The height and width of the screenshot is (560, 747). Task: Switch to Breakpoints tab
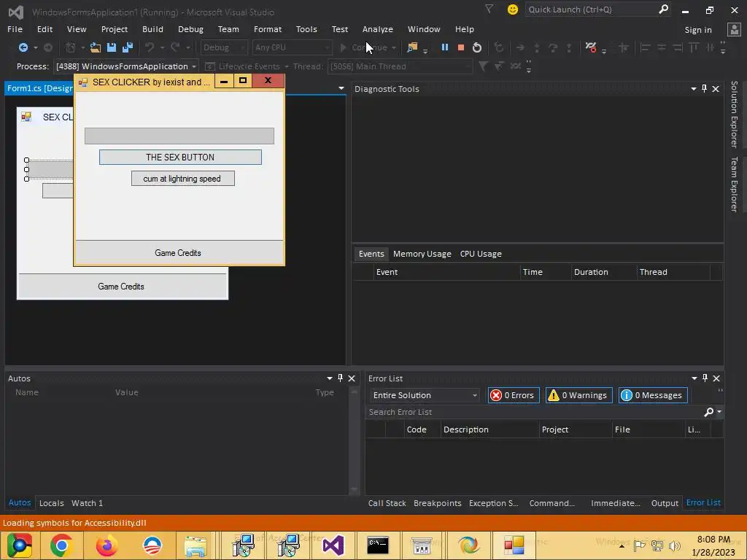(438, 503)
